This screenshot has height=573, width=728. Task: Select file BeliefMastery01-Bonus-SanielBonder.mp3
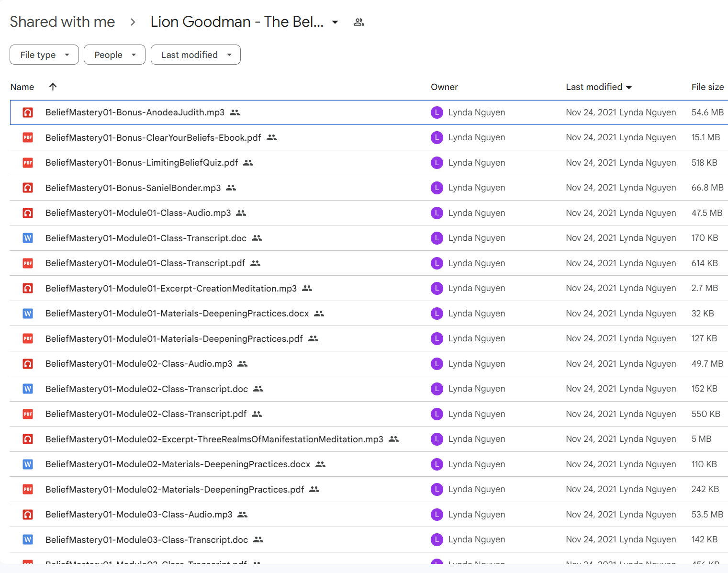(133, 188)
